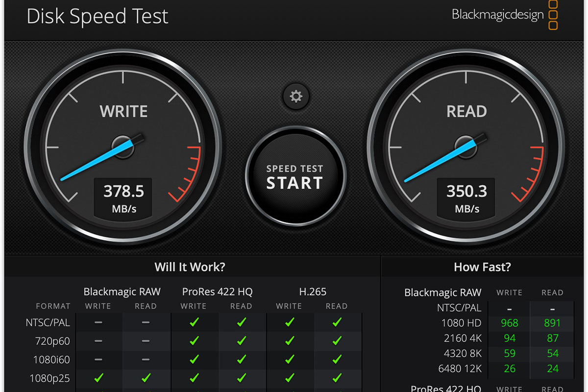Click the 1080 HD label in How Fast

click(461, 323)
